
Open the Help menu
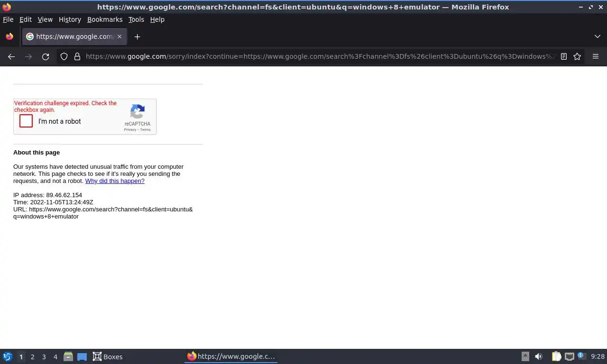point(157,19)
